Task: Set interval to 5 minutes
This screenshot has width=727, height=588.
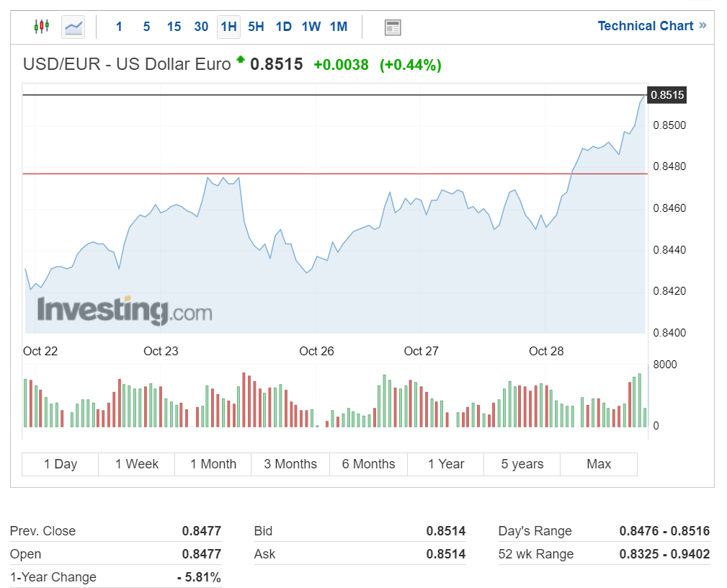Action: [146, 27]
